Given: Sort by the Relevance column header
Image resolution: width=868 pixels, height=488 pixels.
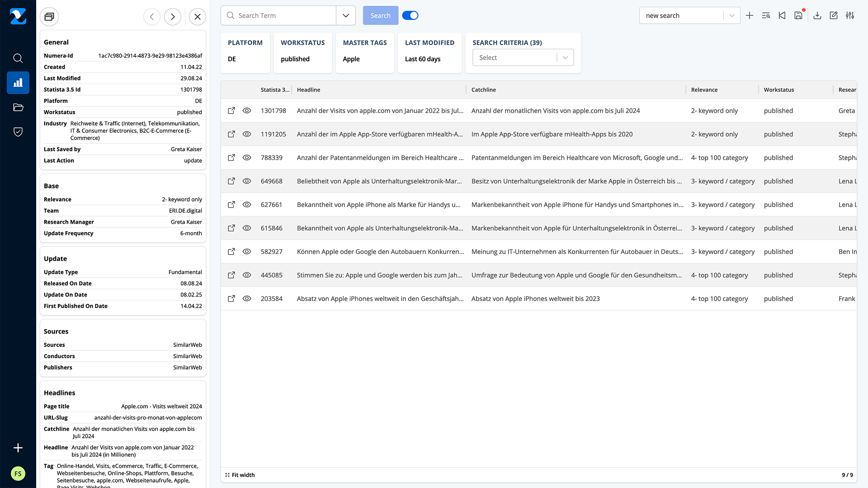Looking at the screenshot, I should (704, 89).
